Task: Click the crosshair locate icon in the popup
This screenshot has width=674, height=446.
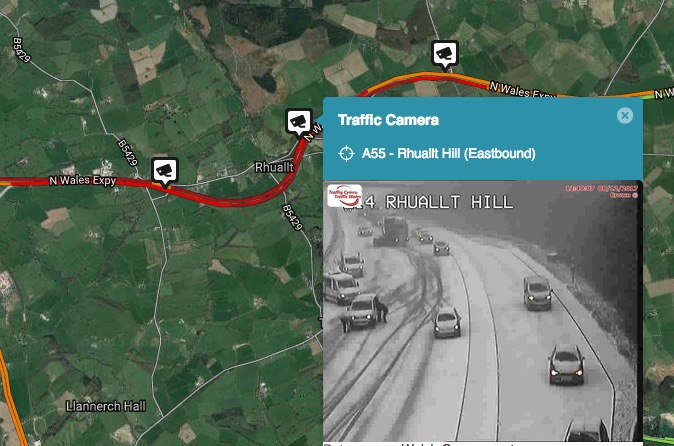Action: coord(346,153)
